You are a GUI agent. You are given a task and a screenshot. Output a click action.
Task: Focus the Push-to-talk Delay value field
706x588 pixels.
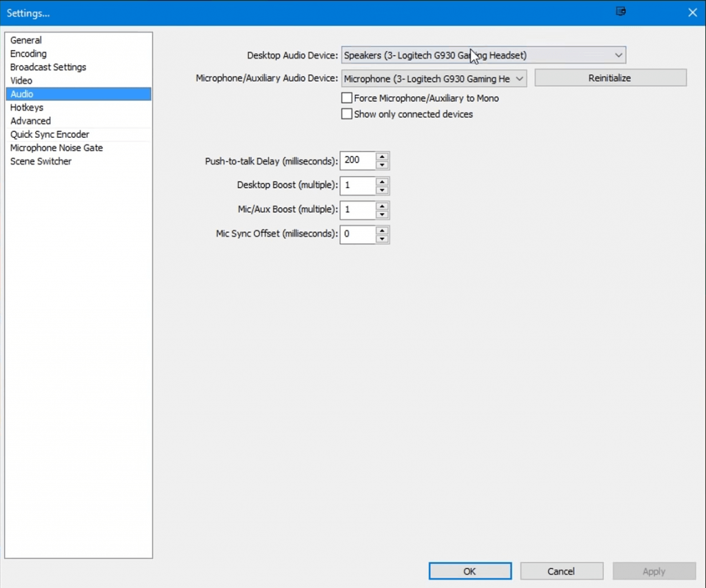pos(358,161)
